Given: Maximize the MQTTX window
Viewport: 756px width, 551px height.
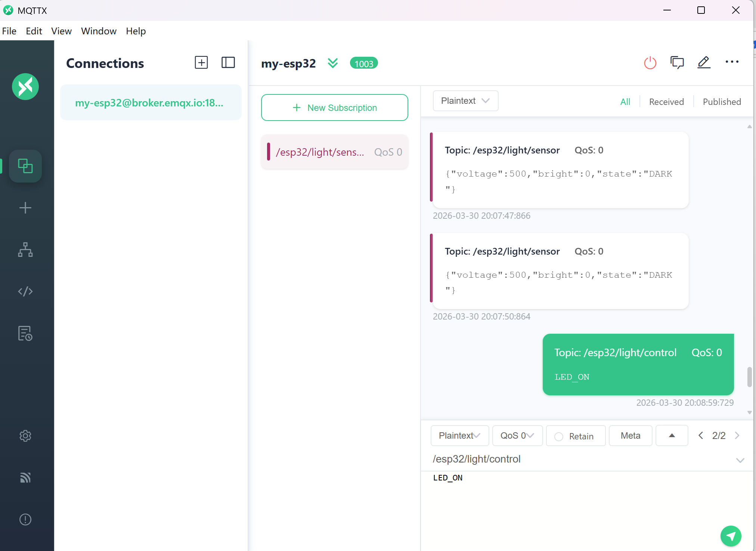Looking at the screenshot, I should click(701, 10).
